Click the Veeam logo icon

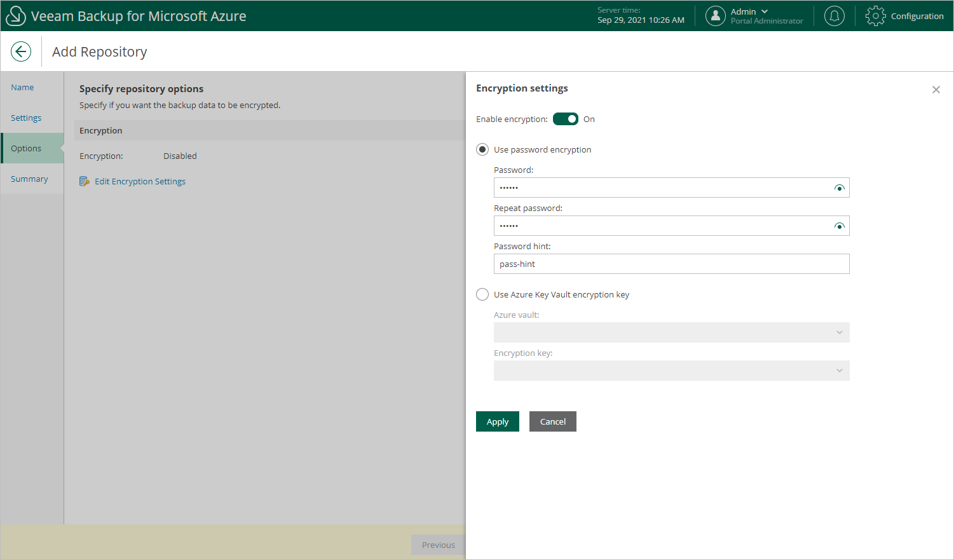[x=15, y=16]
